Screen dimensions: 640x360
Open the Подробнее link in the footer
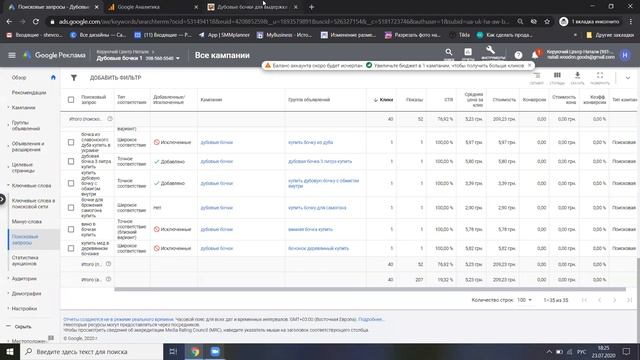point(370,319)
